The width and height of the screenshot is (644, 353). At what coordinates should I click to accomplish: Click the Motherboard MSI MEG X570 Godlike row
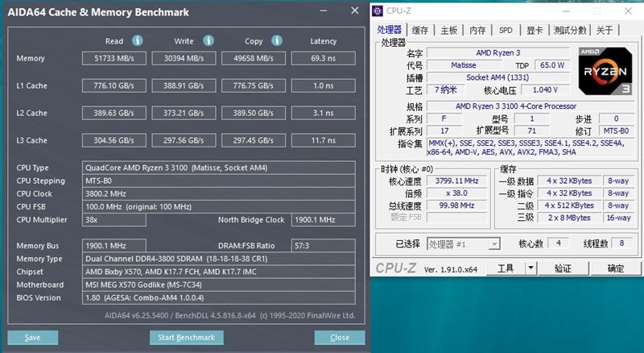point(218,284)
